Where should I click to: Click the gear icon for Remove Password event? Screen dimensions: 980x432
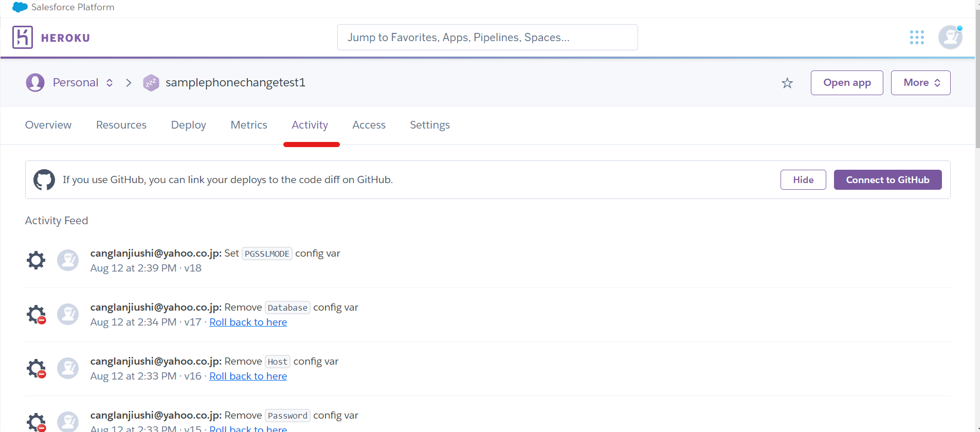(x=36, y=422)
